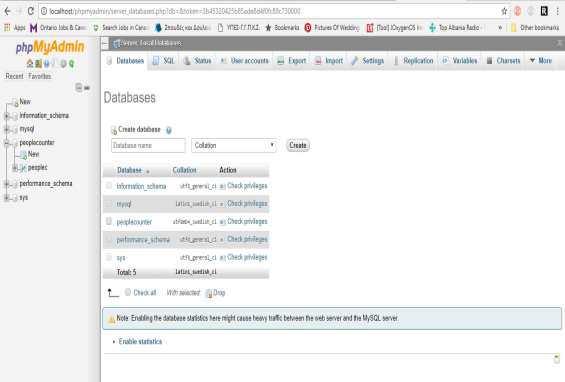Click the black R extension icon in the browser toolbar

click(544, 11)
